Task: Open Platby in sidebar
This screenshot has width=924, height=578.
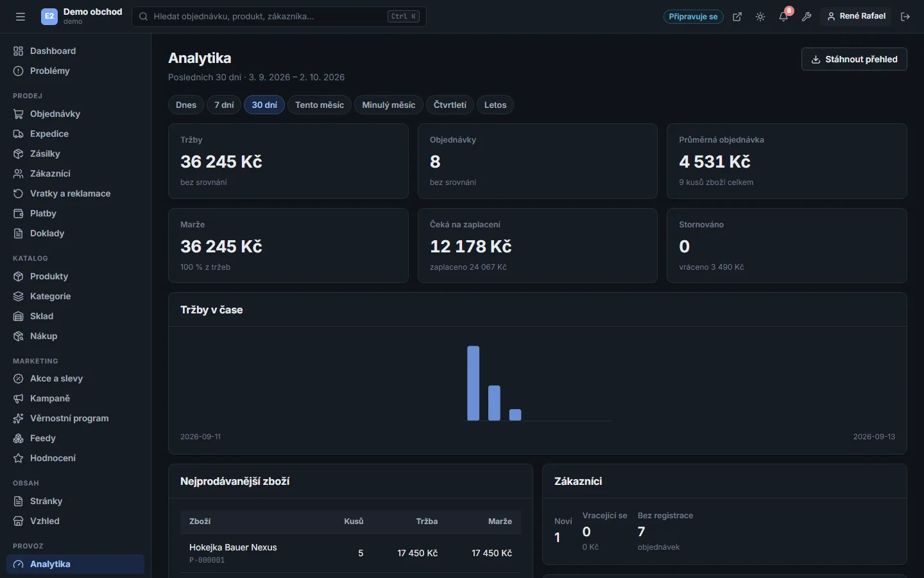Action: [x=75, y=213]
